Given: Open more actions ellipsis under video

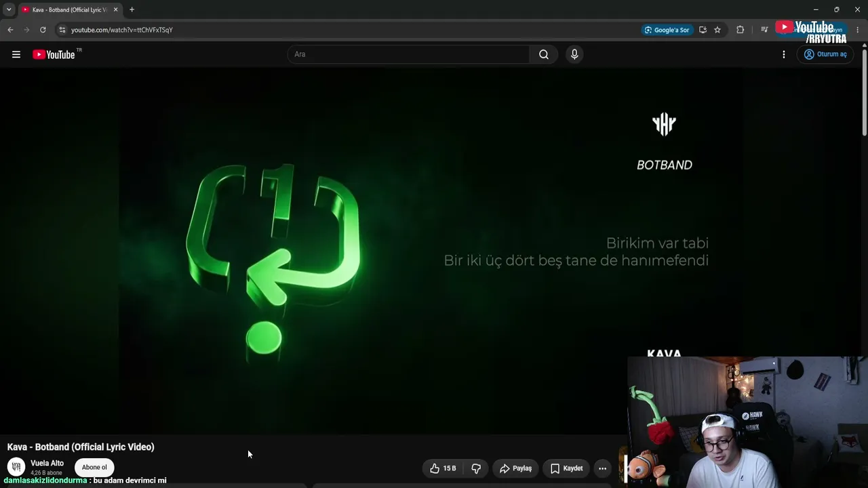Looking at the screenshot, I should (602, 468).
